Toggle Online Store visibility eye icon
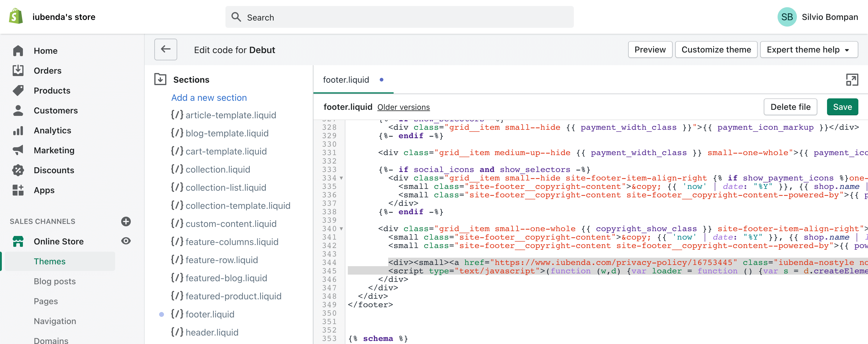The image size is (868, 344). pos(126,241)
